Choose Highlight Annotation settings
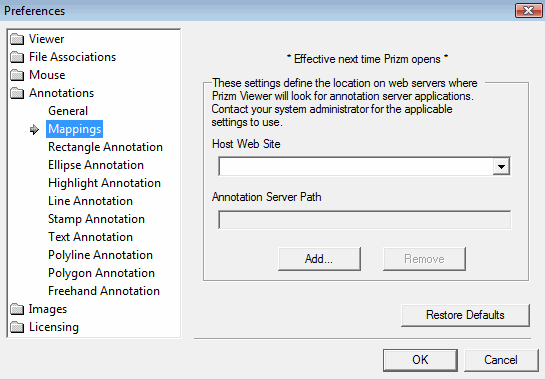The height and width of the screenshot is (380, 545). (x=104, y=183)
